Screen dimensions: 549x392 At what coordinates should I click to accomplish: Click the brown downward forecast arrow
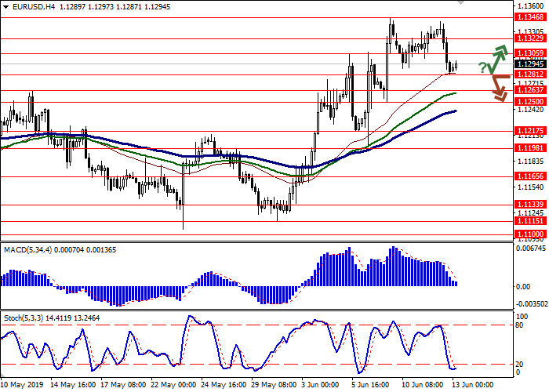[x=496, y=88]
